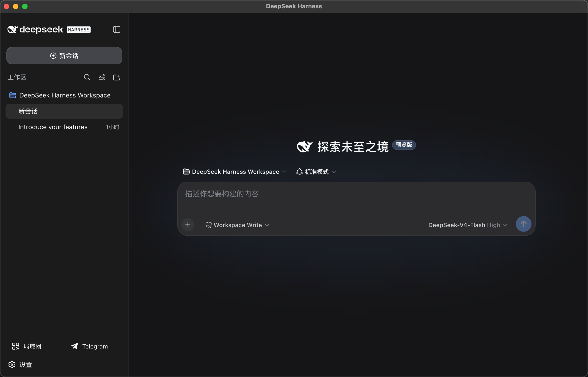This screenshot has height=377, width=588.
Task: Open 局域网 LAN QR option
Action: (27, 346)
